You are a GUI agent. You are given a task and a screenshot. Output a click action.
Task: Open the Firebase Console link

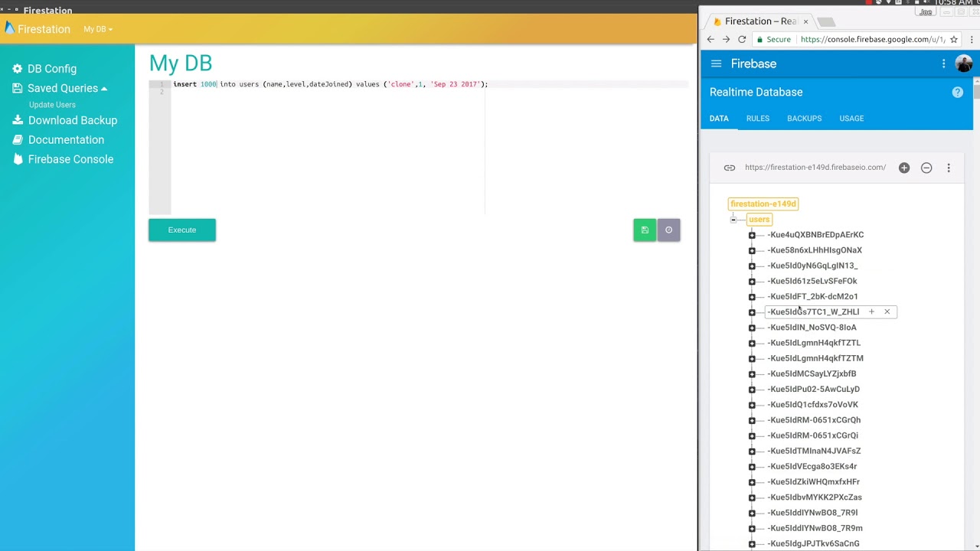coord(70,159)
